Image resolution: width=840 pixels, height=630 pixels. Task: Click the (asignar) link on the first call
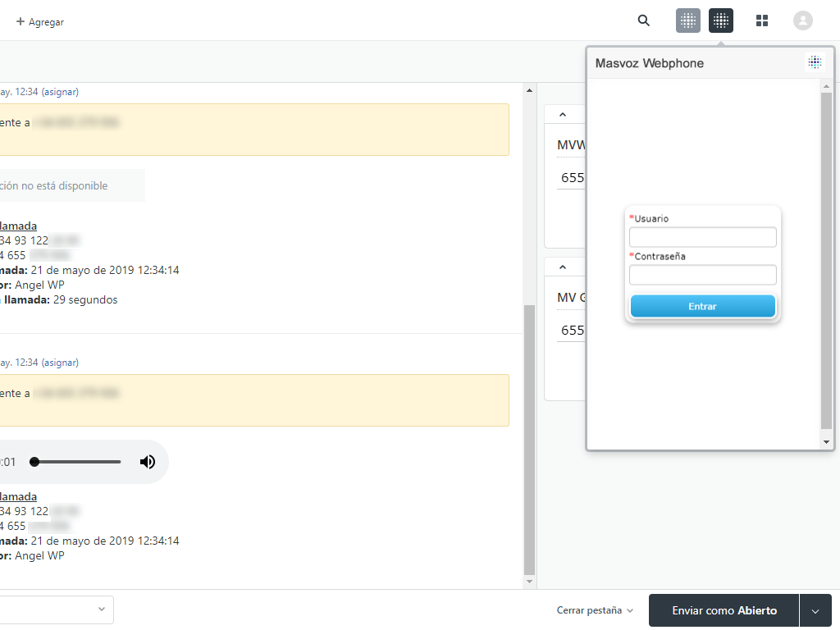tap(58, 91)
